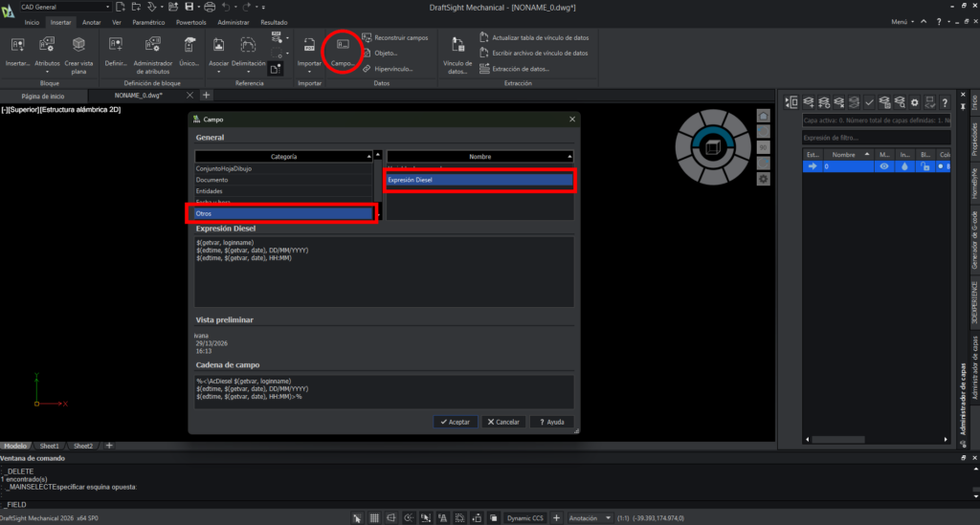The image size is (980, 525).
Task: Open Definir block definition tool
Action: pyautogui.click(x=116, y=52)
